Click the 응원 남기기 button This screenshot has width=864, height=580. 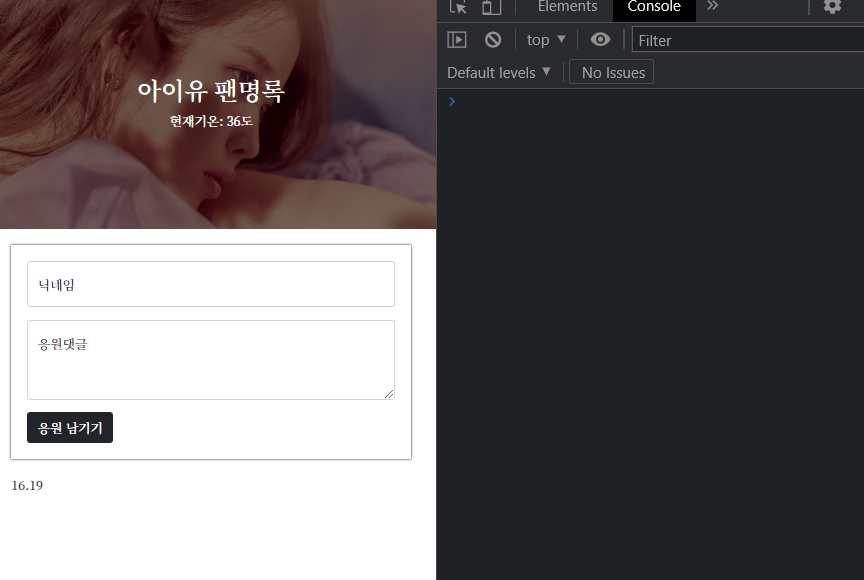pyautogui.click(x=70, y=427)
